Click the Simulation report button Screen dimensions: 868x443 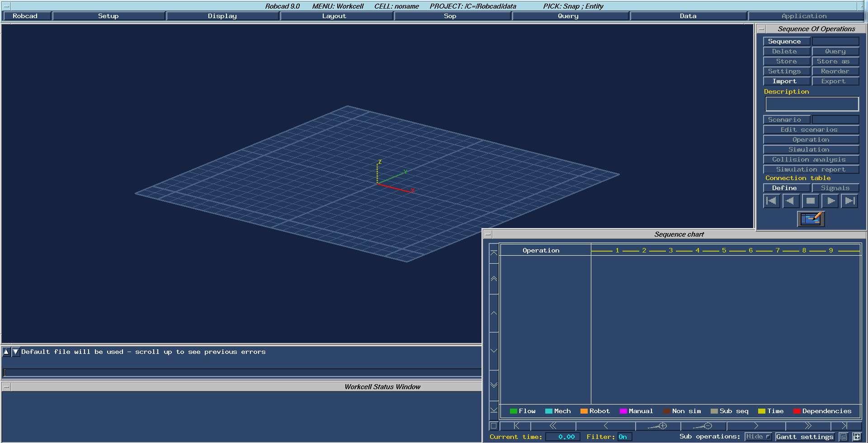pyautogui.click(x=811, y=170)
